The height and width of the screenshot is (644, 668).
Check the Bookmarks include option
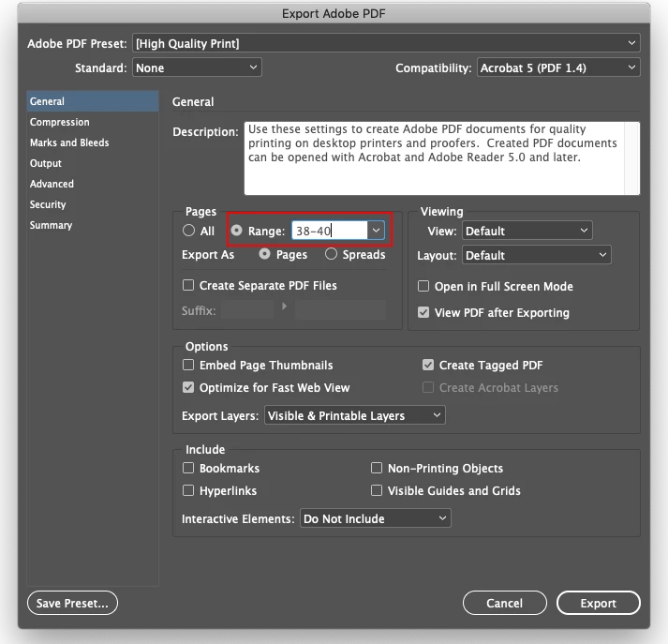point(188,468)
